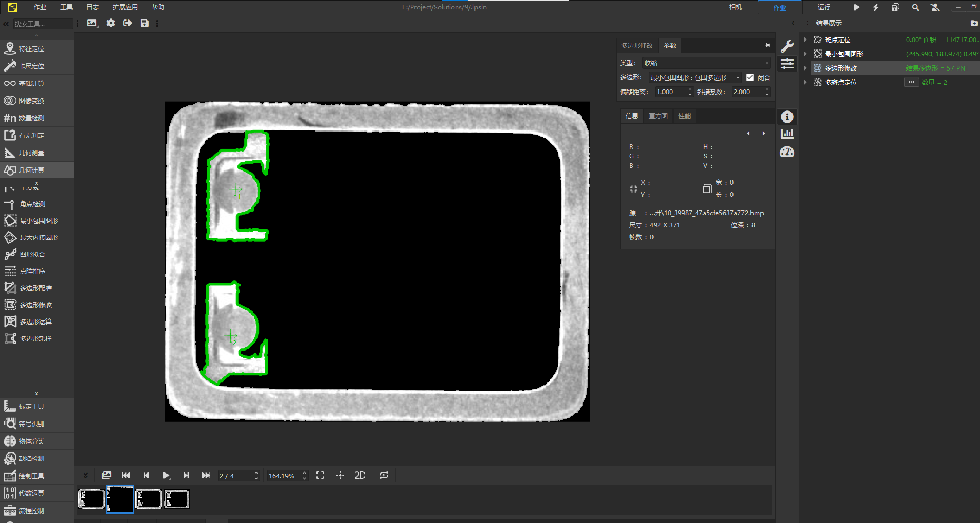Click the fit-to-screen icon
The width and height of the screenshot is (980, 523).
(320, 475)
